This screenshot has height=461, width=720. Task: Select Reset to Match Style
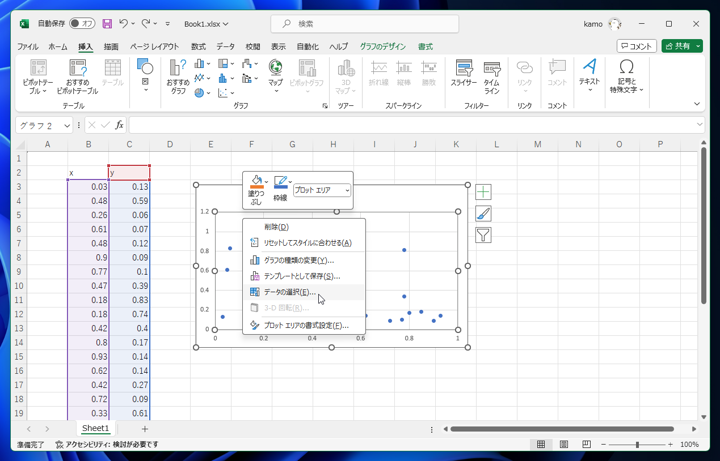(x=304, y=243)
